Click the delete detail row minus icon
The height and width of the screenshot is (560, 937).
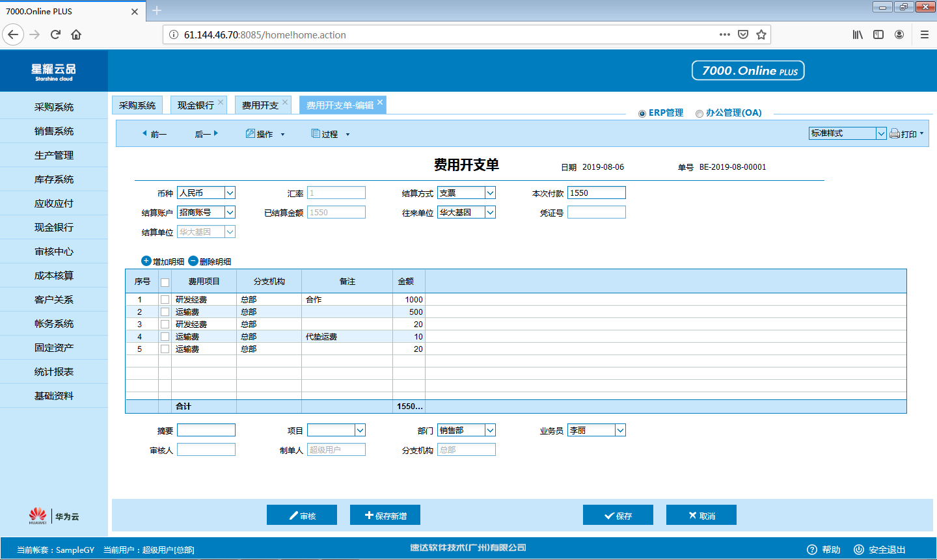[193, 261]
